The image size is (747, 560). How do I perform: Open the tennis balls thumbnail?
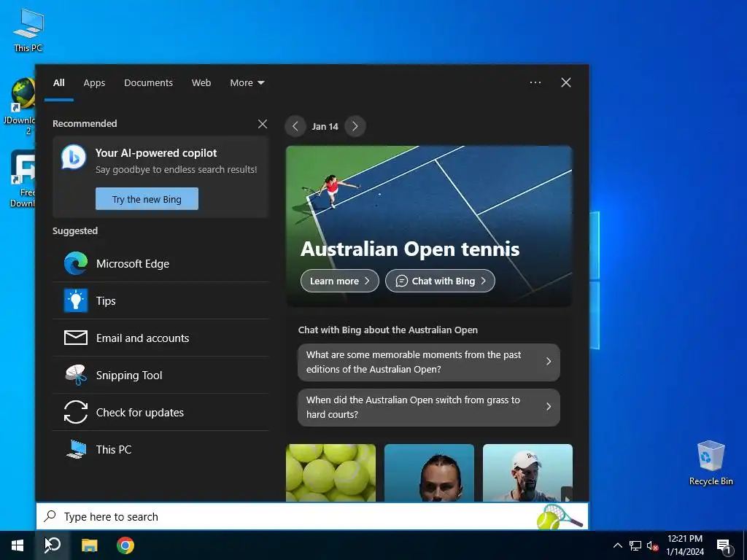(x=330, y=472)
